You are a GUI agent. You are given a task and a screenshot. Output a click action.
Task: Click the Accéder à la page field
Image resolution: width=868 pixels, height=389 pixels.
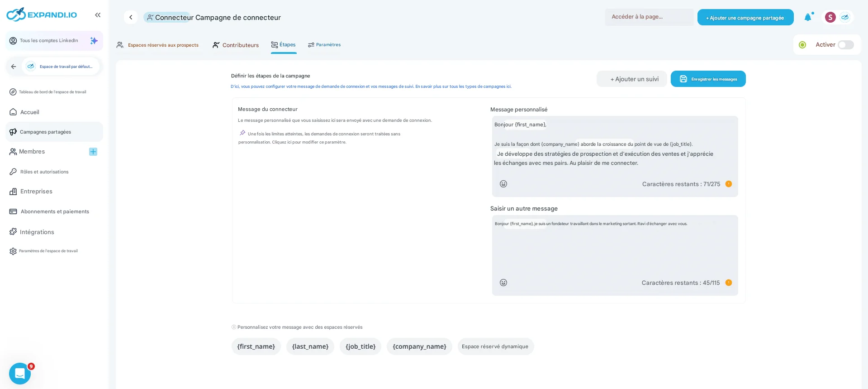click(x=649, y=17)
